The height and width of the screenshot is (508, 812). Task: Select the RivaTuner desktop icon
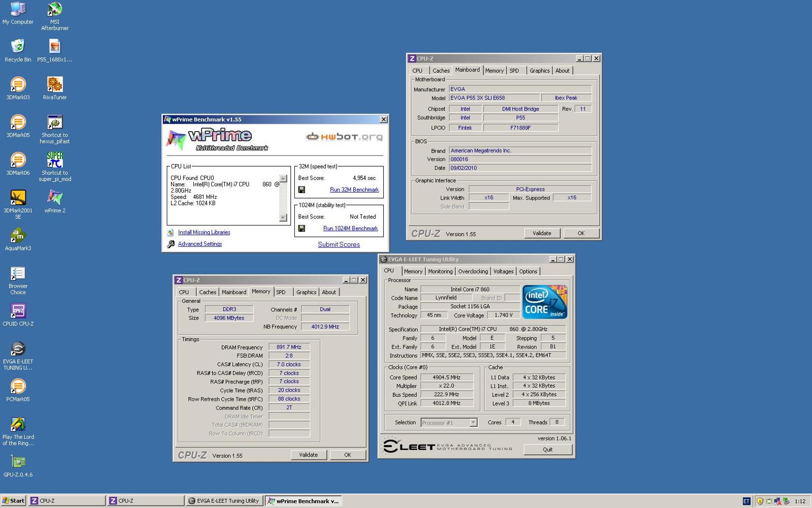[55, 88]
